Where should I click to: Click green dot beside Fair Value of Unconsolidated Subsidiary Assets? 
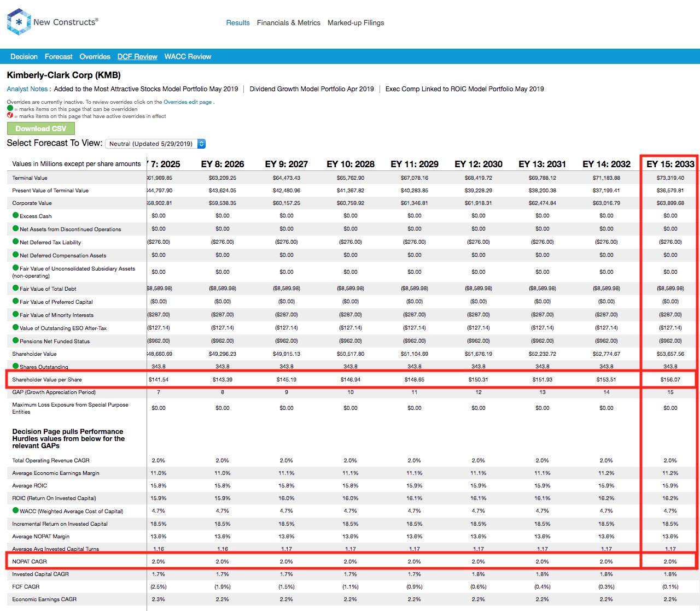point(16,268)
